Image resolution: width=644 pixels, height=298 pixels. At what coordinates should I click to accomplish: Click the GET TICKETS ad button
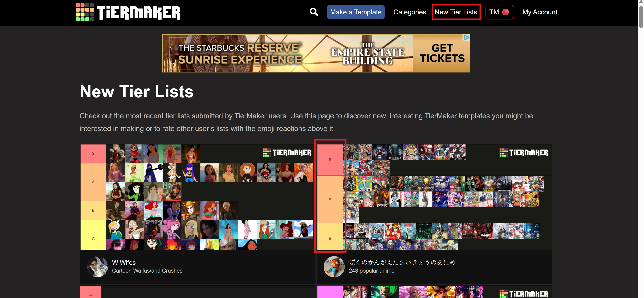[x=442, y=53]
